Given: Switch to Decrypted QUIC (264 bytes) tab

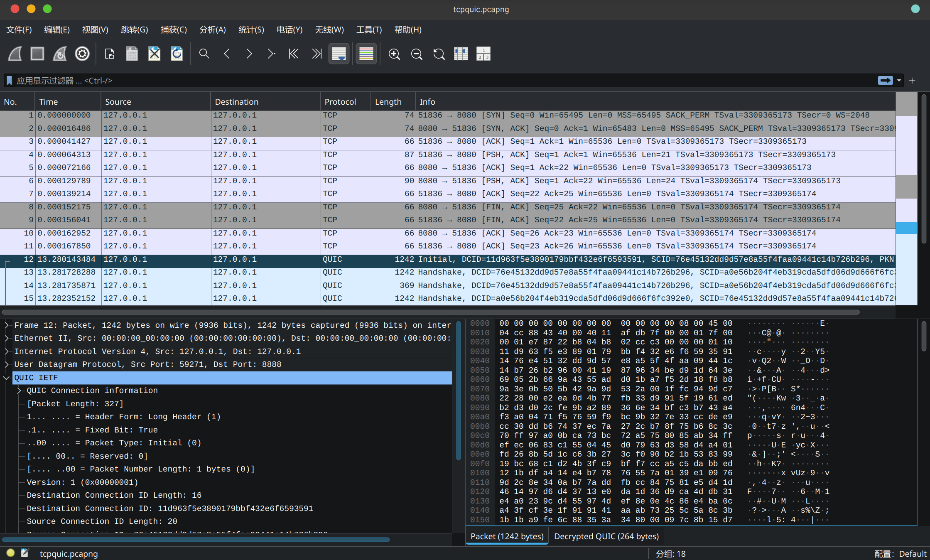Looking at the screenshot, I should (x=606, y=536).
